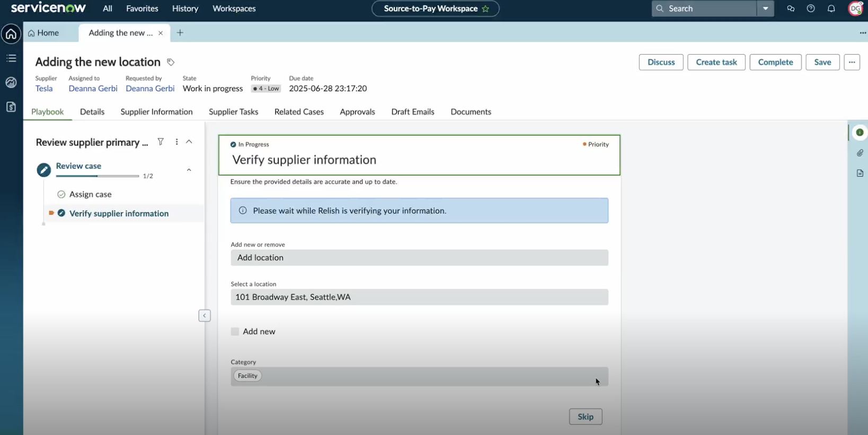868x435 pixels.
Task: Click the search magnifier icon
Action: pos(660,8)
